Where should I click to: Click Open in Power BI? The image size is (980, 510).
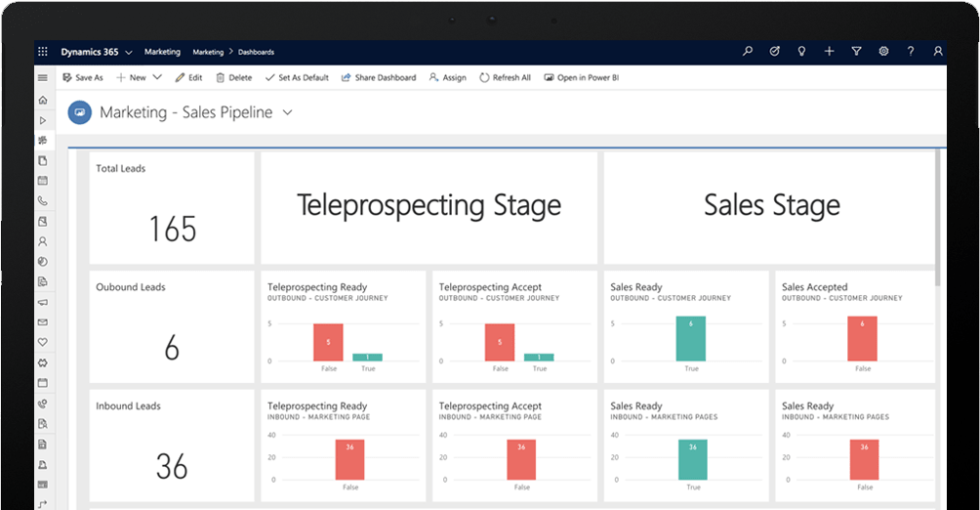(x=581, y=77)
